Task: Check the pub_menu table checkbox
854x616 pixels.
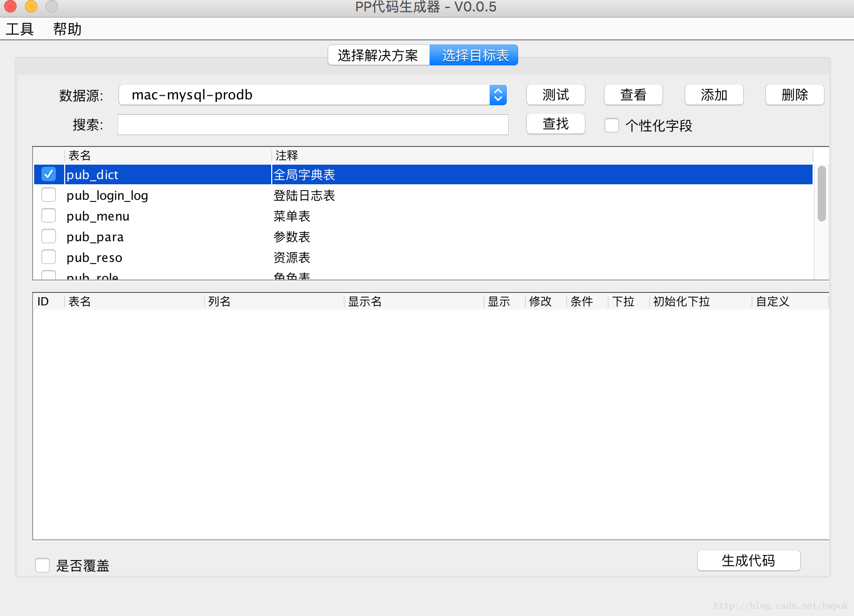Action: (x=49, y=215)
